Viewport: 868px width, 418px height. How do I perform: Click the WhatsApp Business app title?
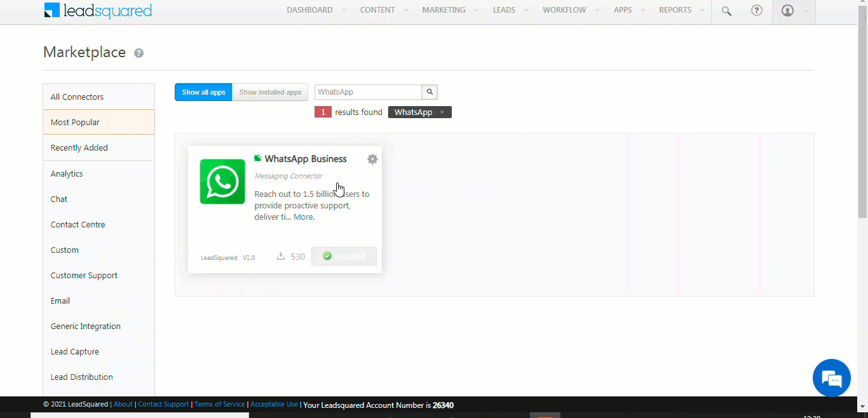click(x=306, y=159)
